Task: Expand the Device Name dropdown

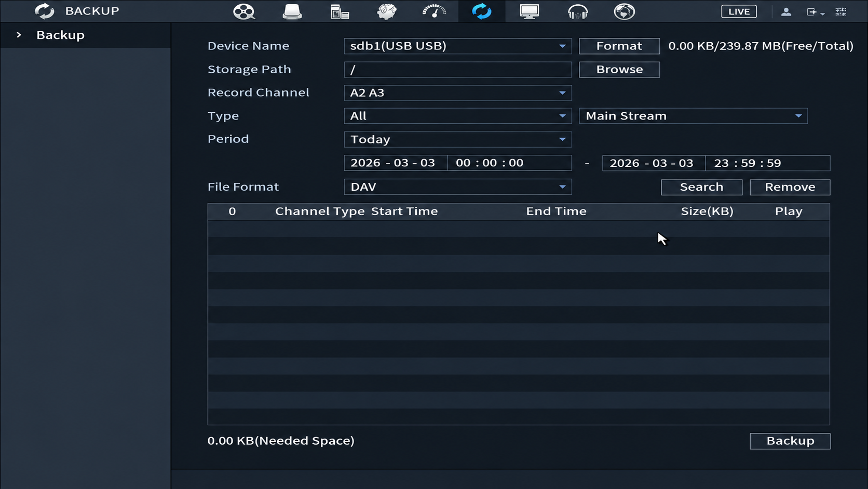Action: [457, 46]
